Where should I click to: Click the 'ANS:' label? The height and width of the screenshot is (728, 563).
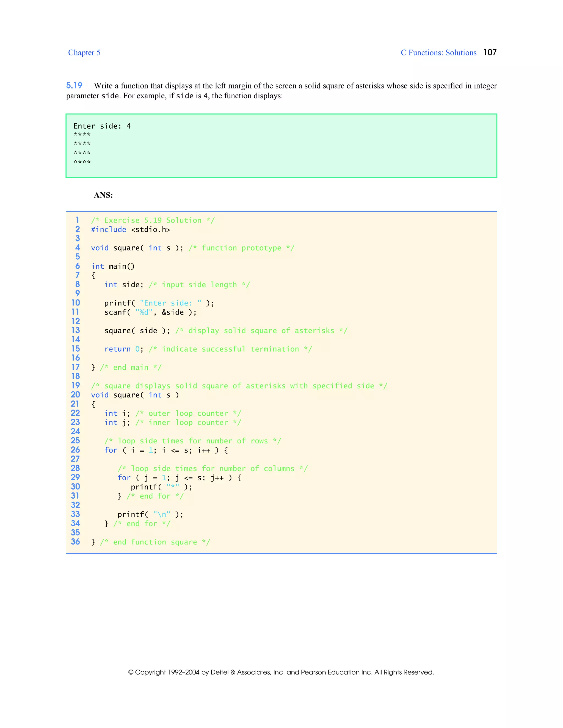pos(103,195)
